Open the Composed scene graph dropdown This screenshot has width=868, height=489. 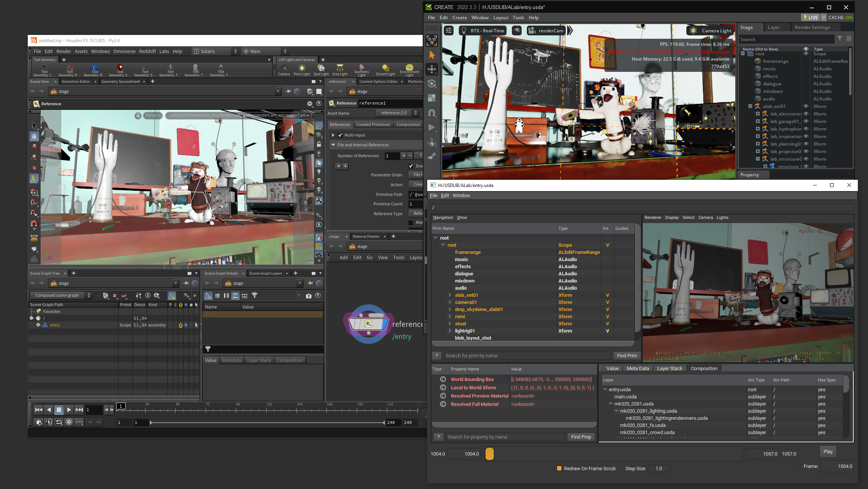point(62,295)
